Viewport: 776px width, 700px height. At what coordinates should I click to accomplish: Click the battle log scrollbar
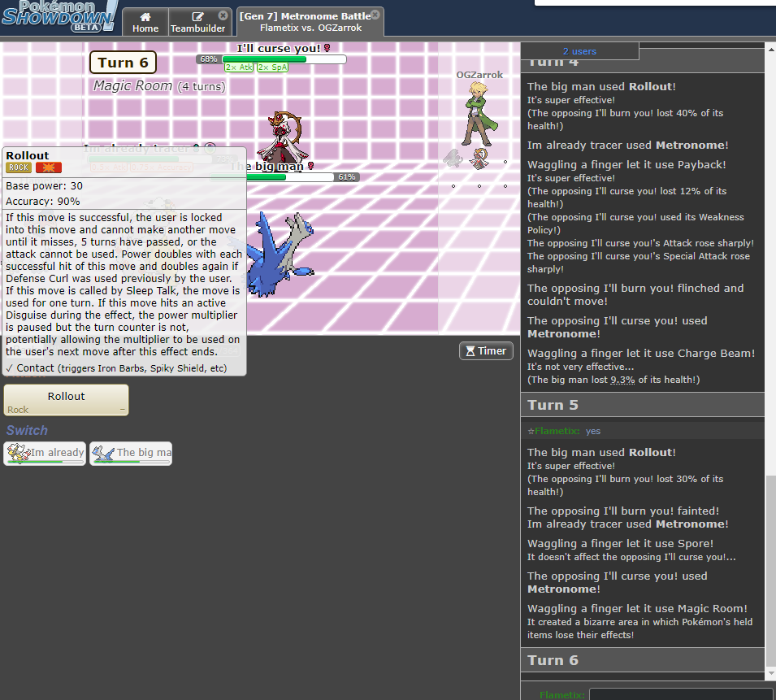[x=770, y=569]
